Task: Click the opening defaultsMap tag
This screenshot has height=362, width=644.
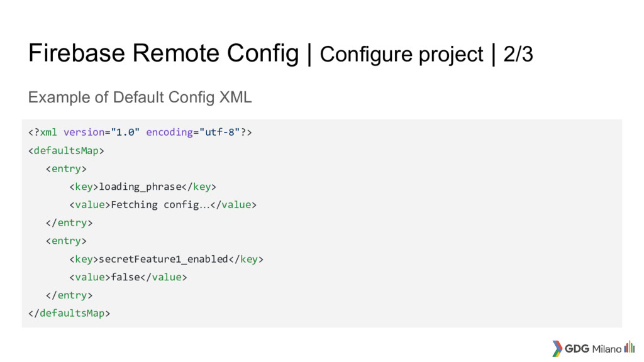Action: pyautogui.click(x=66, y=151)
